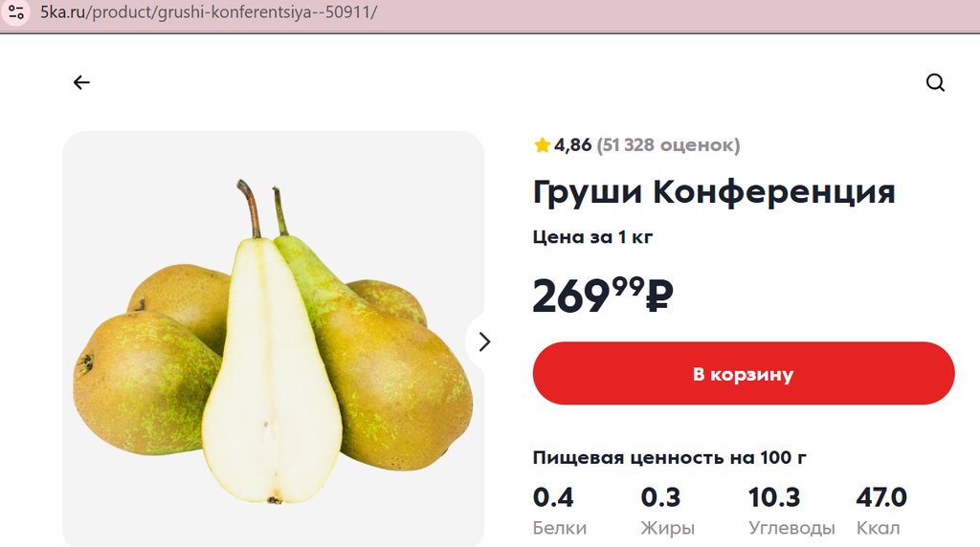Click the 4,86 rating score
The image size is (980, 547).
pos(572,144)
